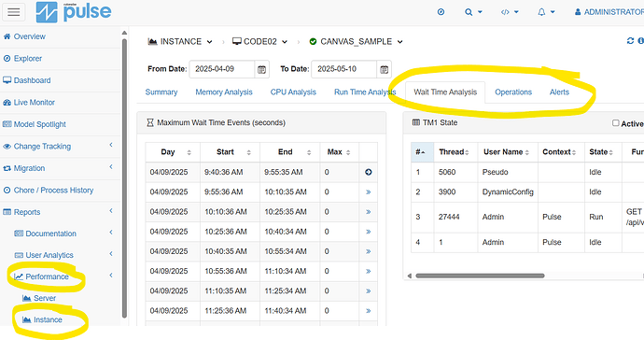Expand the CODE02 server dropdown
The width and height of the screenshot is (644, 340).
260,41
